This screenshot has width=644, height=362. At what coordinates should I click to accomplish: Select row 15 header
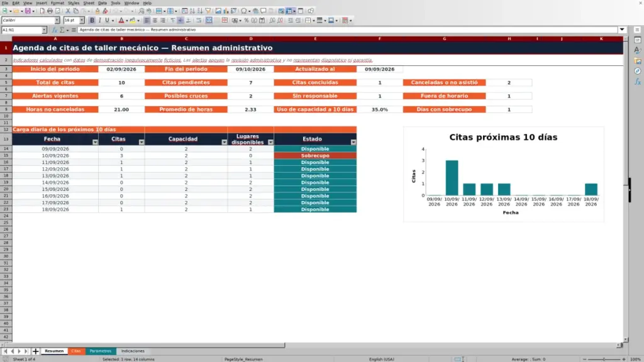[x=6, y=156]
